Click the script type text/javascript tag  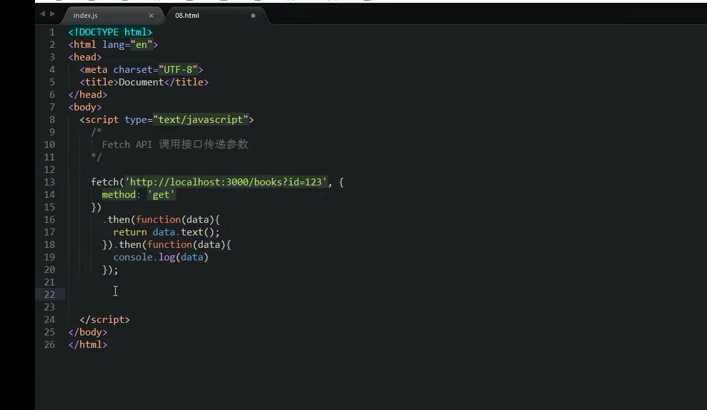(x=167, y=120)
